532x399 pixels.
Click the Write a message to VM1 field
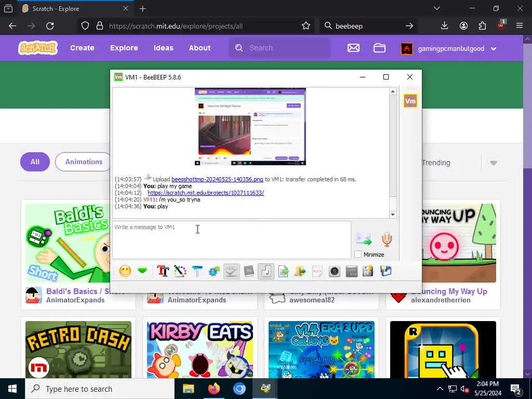(232, 240)
